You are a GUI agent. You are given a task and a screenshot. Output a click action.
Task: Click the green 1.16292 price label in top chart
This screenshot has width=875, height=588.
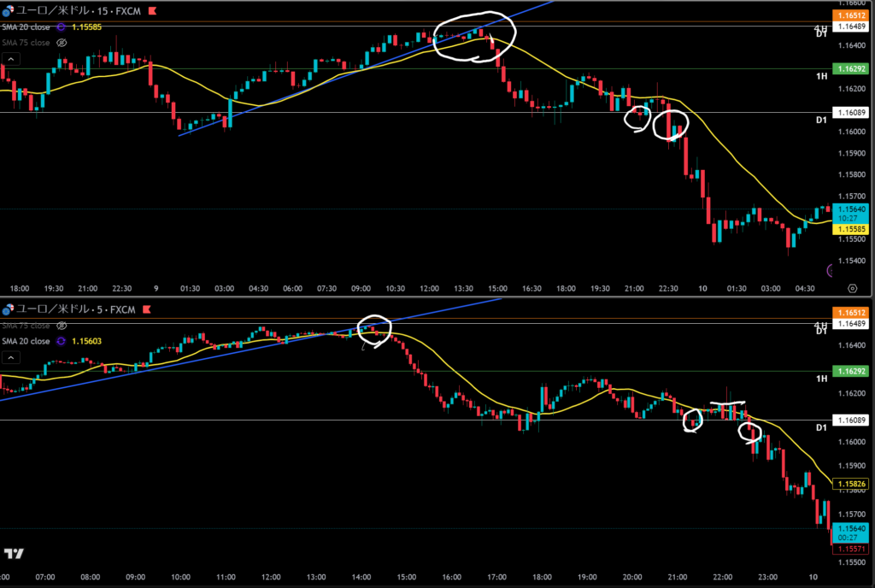point(849,68)
